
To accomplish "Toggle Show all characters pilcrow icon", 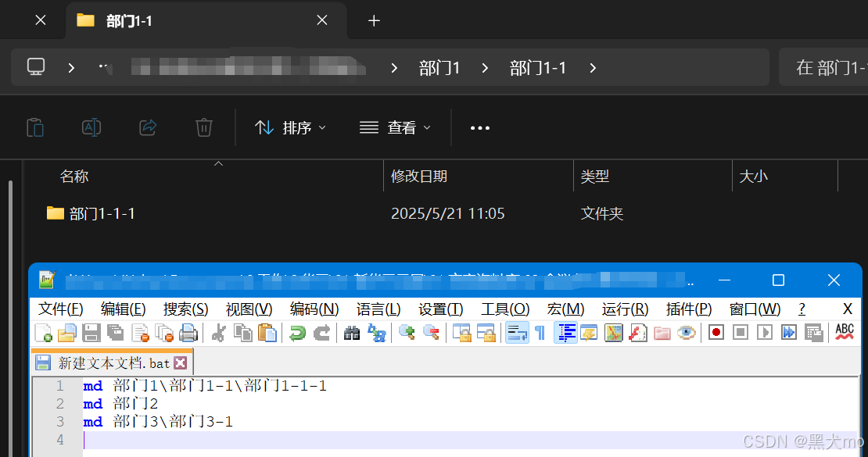I will [x=540, y=333].
